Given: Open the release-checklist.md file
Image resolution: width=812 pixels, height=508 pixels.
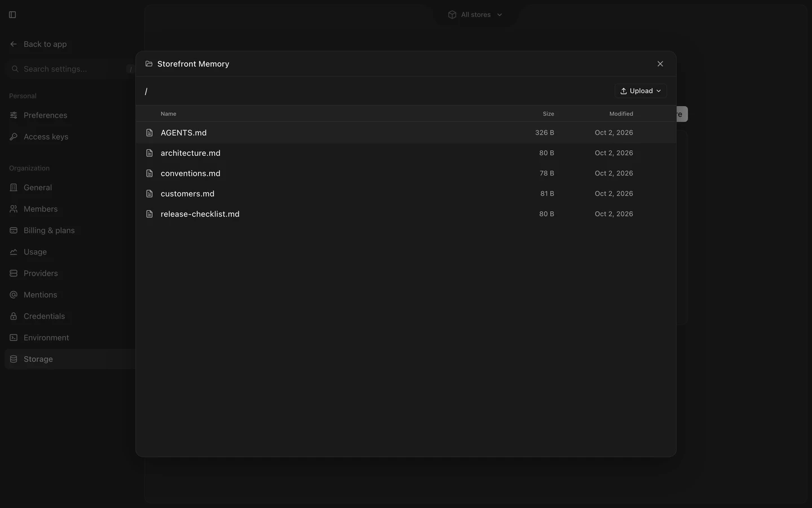Looking at the screenshot, I should pos(406,214).
